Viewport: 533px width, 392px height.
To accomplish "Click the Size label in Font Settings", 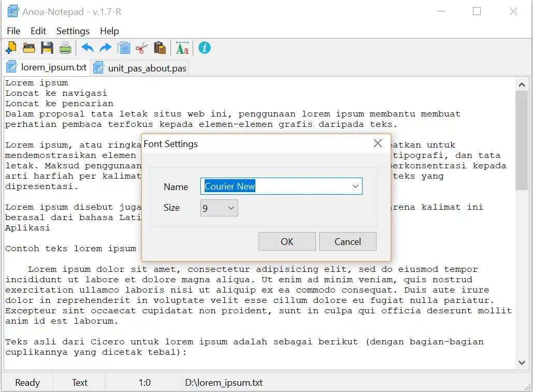I will tap(171, 208).
